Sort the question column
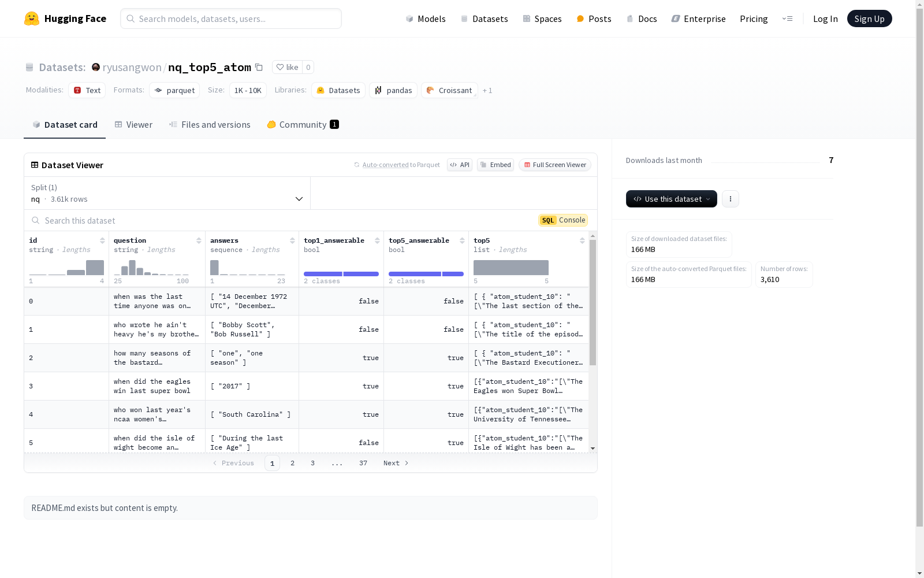Screen dimensions: 924x578 (199, 240)
